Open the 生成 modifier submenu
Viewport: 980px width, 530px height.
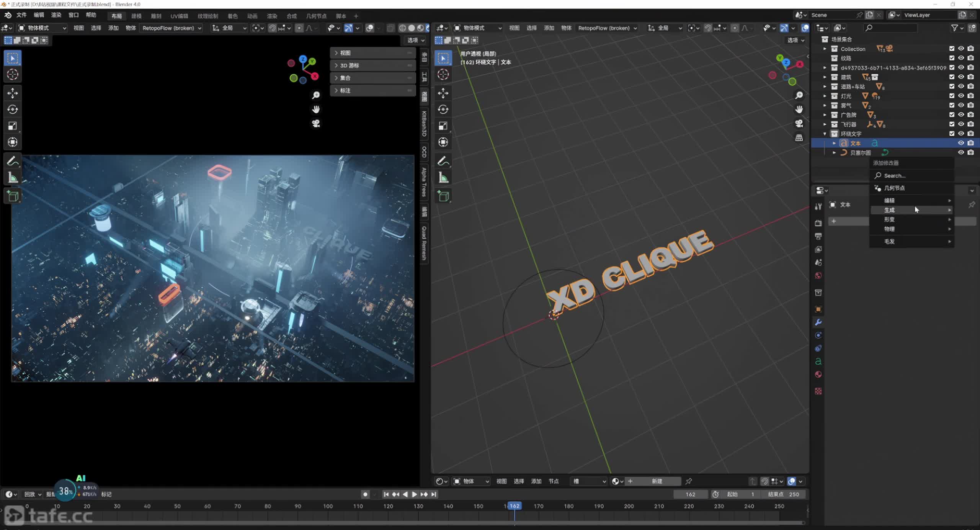tap(912, 210)
